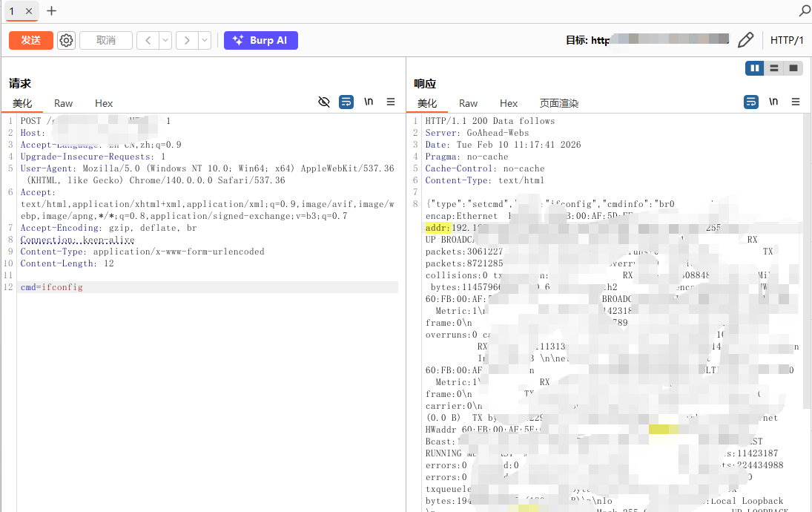Click the search magnifier icon
Viewport: 812px width, 512px height.
click(x=804, y=11)
